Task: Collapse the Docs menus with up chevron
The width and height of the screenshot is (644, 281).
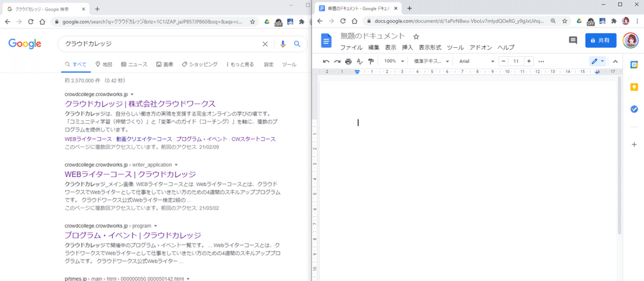Action: coord(615,61)
